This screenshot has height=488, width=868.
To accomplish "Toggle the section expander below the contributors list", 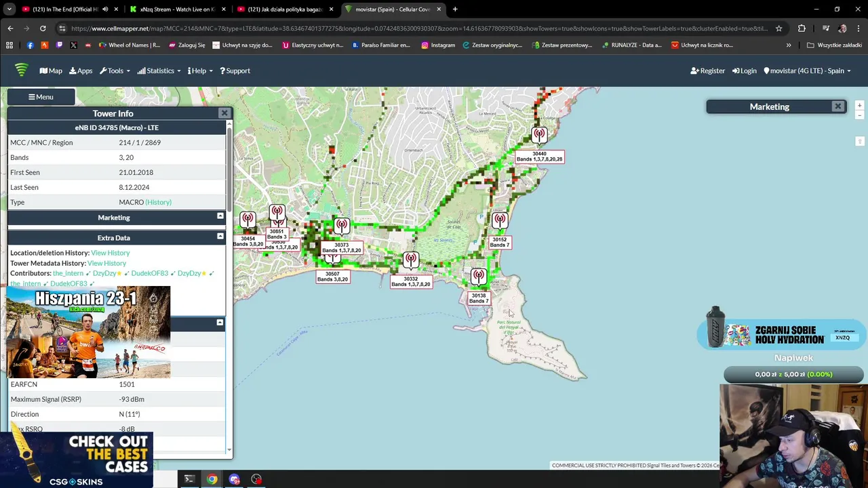I will (220, 323).
